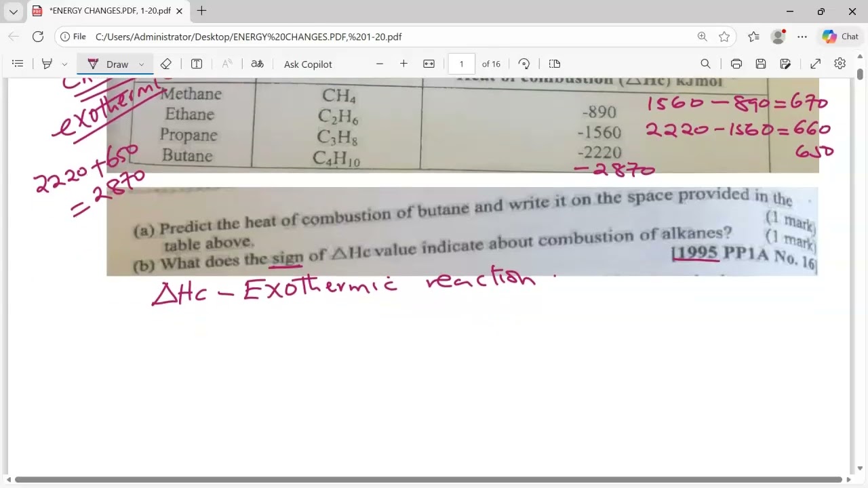Zoom out with the minus button
The height and width of the screenshot is (488, 868).
coord(380,64)
